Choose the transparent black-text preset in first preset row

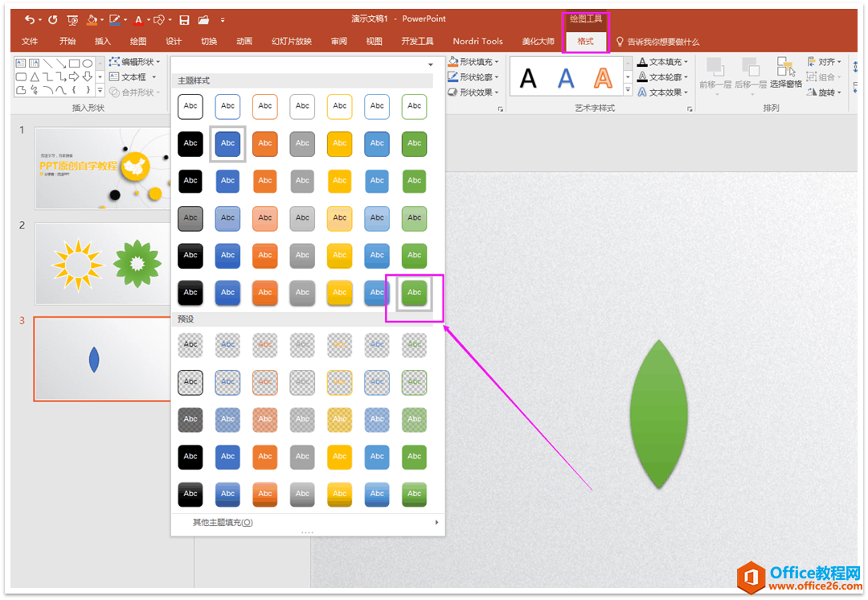pyautogui.click(x=190, y=344)
